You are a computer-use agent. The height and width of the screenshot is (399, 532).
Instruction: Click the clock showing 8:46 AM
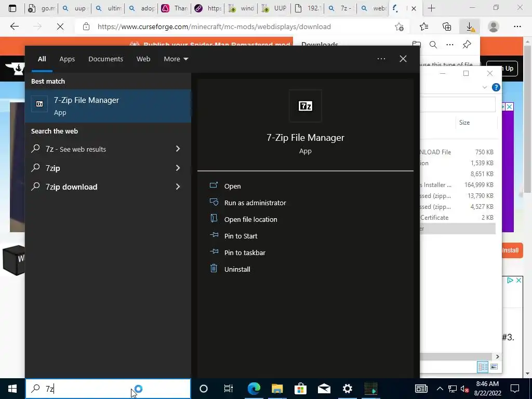pos(487,384)
